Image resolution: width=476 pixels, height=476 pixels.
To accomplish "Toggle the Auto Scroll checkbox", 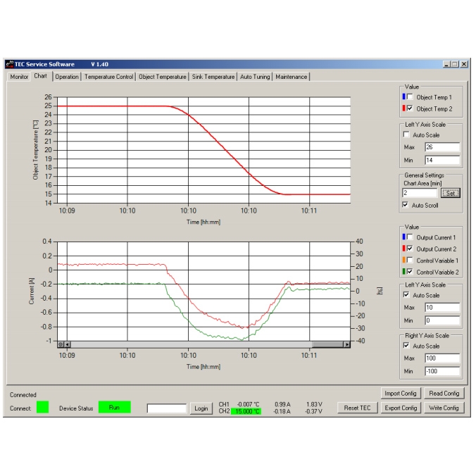I will 404,206.
